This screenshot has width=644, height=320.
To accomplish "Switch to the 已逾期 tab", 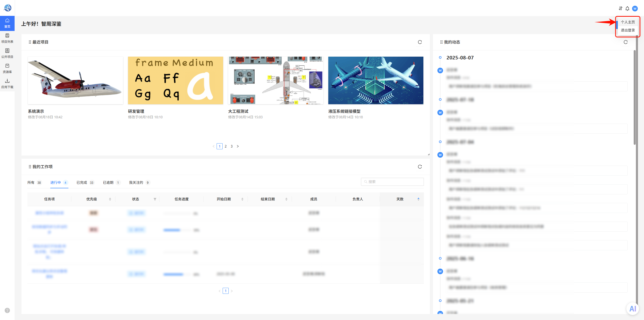I will (x=111, y=183).
